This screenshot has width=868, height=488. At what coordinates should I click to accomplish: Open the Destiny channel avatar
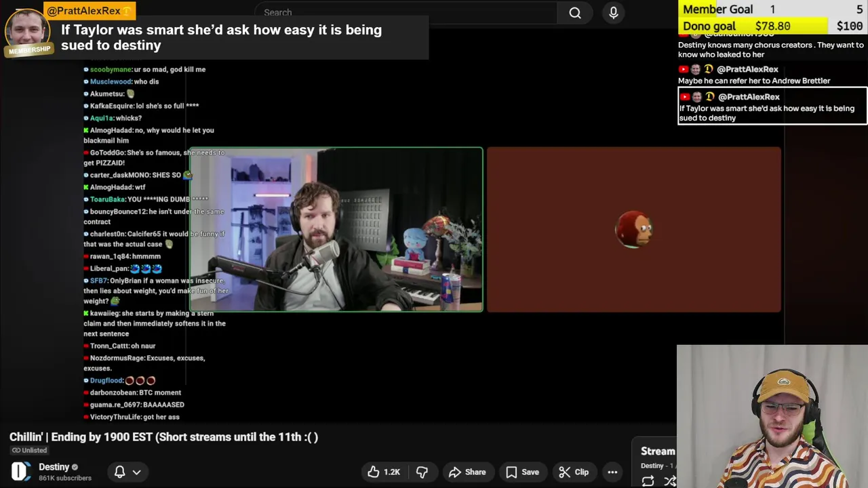pyautogui.click(x=21, y=472)
